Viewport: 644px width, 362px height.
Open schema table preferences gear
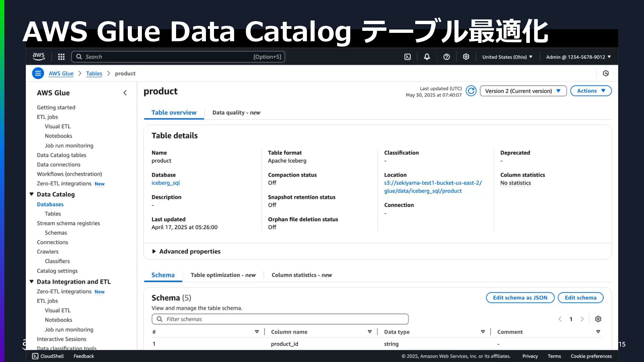(x=598, y=319)
